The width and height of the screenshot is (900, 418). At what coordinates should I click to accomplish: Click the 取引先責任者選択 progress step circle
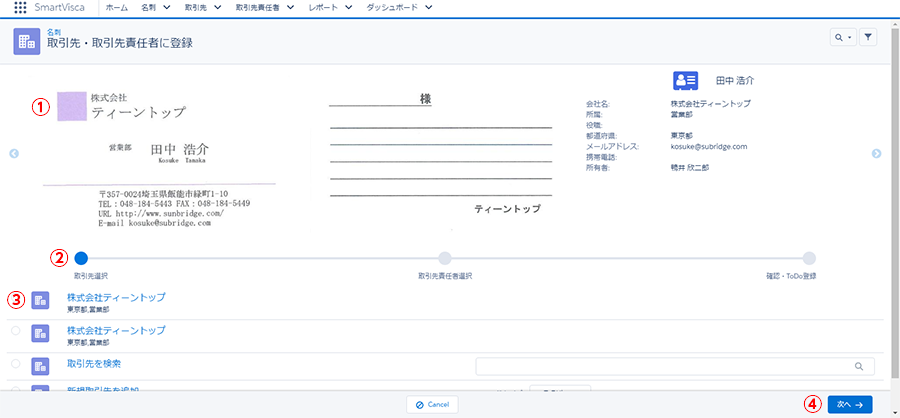445,258
